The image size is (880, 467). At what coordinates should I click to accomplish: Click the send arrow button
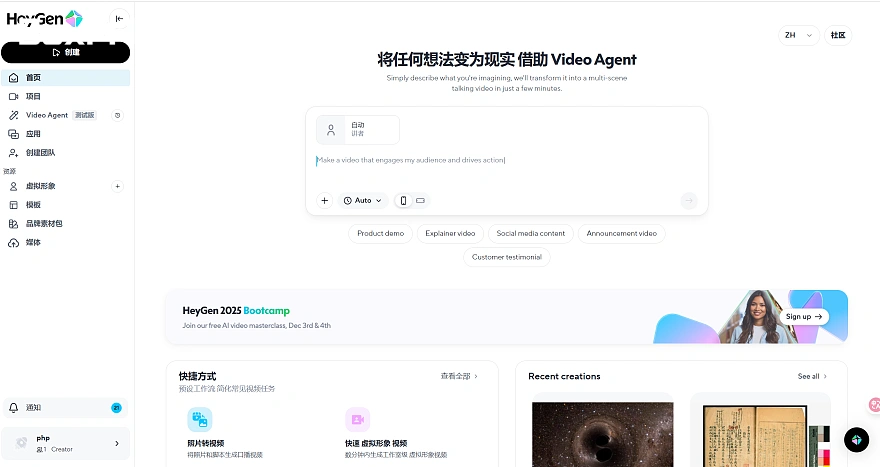pyautogui.click(x=689, y=200)
